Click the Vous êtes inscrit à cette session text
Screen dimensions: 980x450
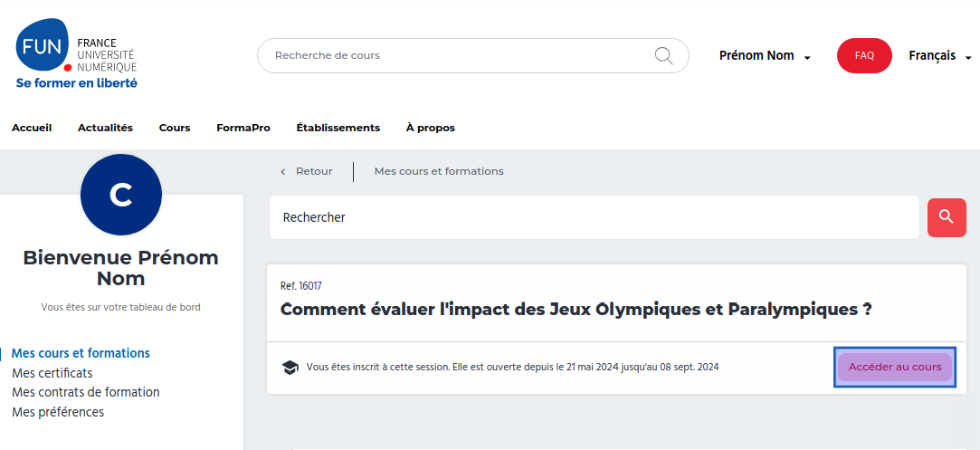(512, 367)
